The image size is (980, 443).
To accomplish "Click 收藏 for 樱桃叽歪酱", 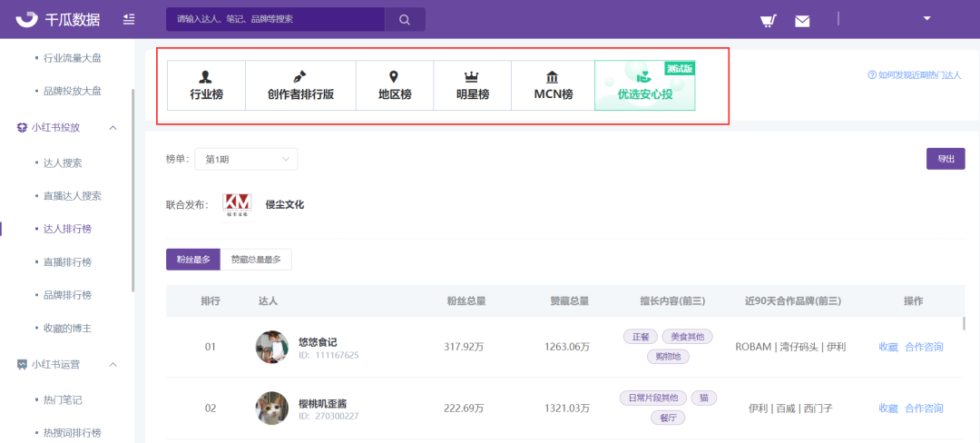I will coord(888,408).
